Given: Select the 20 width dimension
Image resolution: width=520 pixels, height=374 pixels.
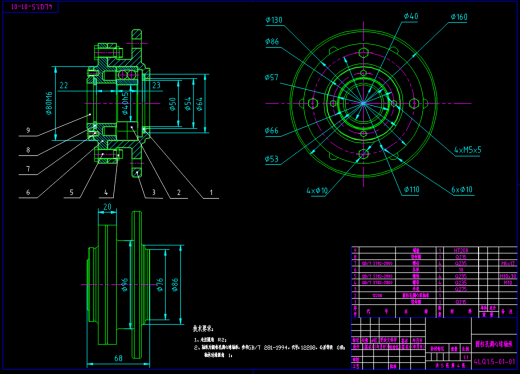Looking at the screenshot, I should click(107, 207).
